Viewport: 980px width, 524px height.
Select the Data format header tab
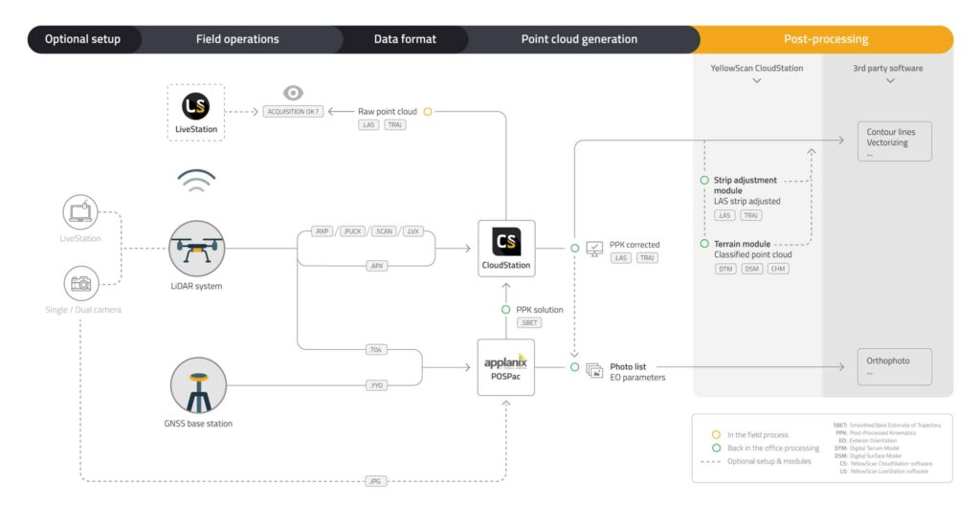point(405,39)
